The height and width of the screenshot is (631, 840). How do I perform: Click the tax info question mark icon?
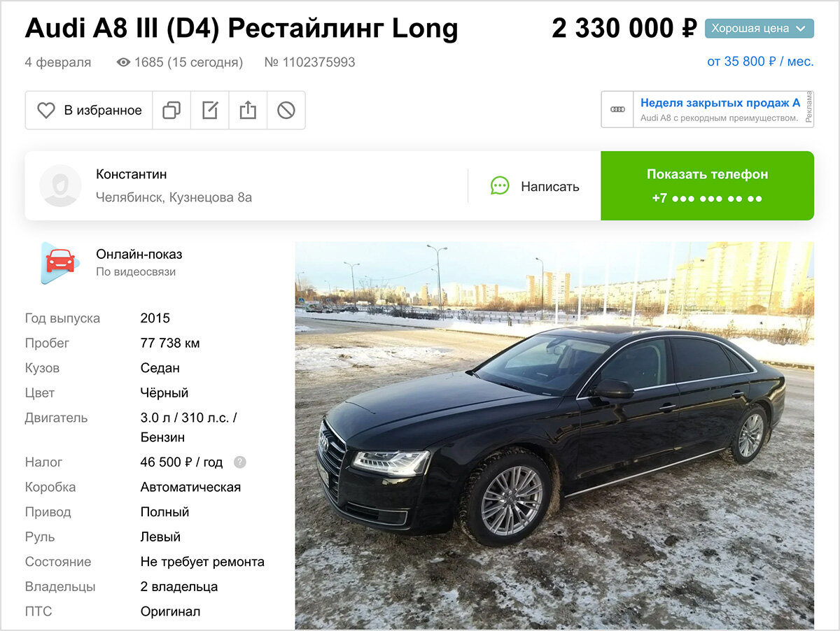coord(240,462)
